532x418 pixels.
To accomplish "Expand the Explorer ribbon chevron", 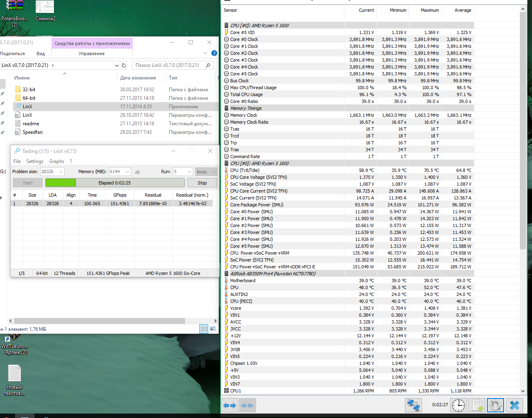I will (205, 53).
